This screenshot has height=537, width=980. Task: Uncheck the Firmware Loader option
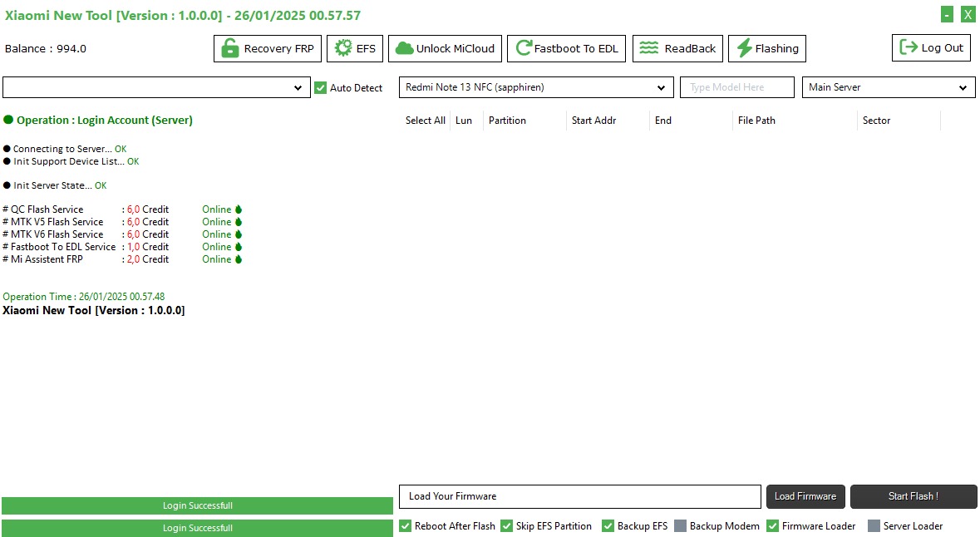point(773,526)
